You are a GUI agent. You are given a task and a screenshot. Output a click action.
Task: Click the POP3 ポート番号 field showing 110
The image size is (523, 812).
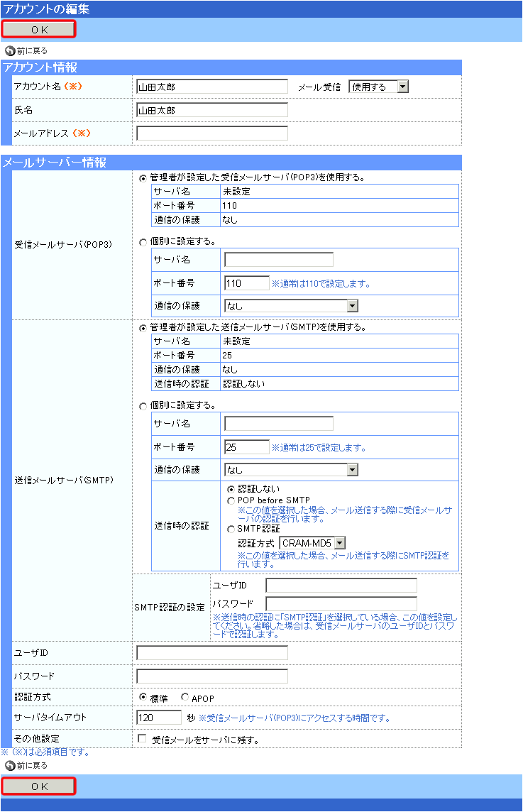(x=247, y=282)
